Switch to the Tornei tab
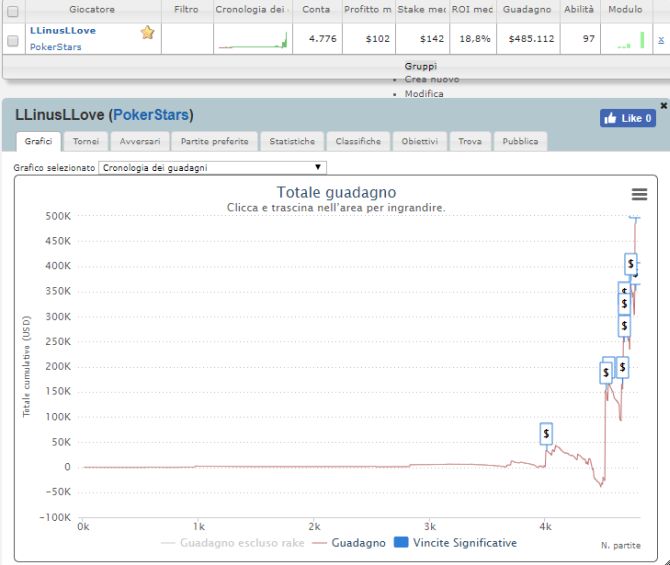The image size is (670, 565). click(x=85, y=141)
